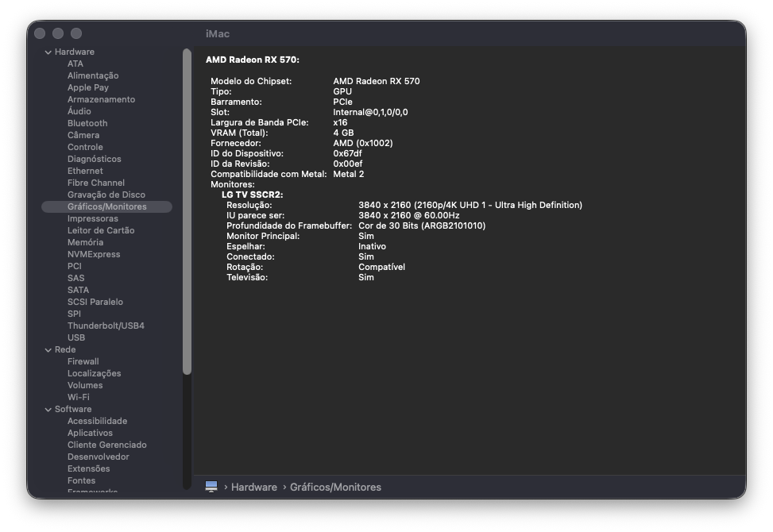
Task: Select NVMExpress in the sidebar
Action: [x=94, y=254]
